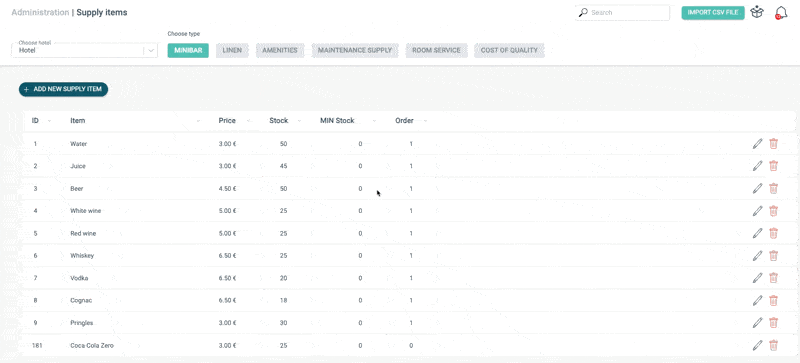
Task: Edit the Water item with pencil icon
Action: click(x=758, y=143)
